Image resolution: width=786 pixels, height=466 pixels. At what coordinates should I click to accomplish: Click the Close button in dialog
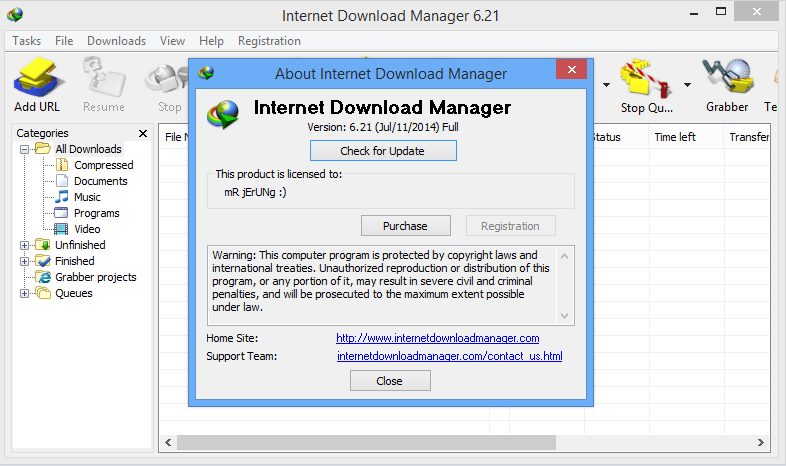click(390, 381)
